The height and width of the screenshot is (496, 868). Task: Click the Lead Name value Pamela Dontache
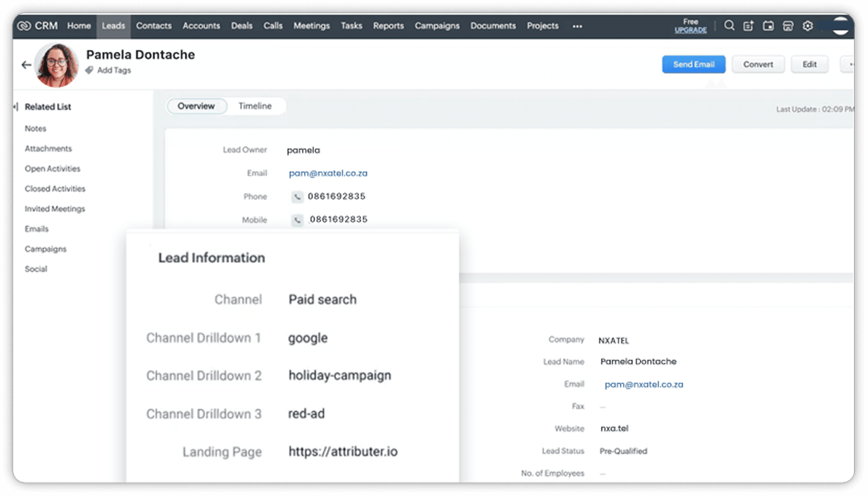pyautogui.click(x=638, y=361)
